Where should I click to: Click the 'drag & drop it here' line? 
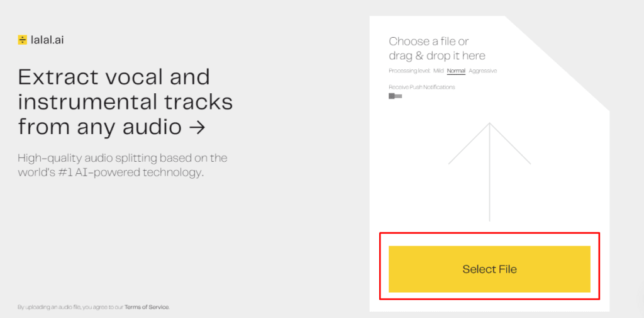click(437, 55)
